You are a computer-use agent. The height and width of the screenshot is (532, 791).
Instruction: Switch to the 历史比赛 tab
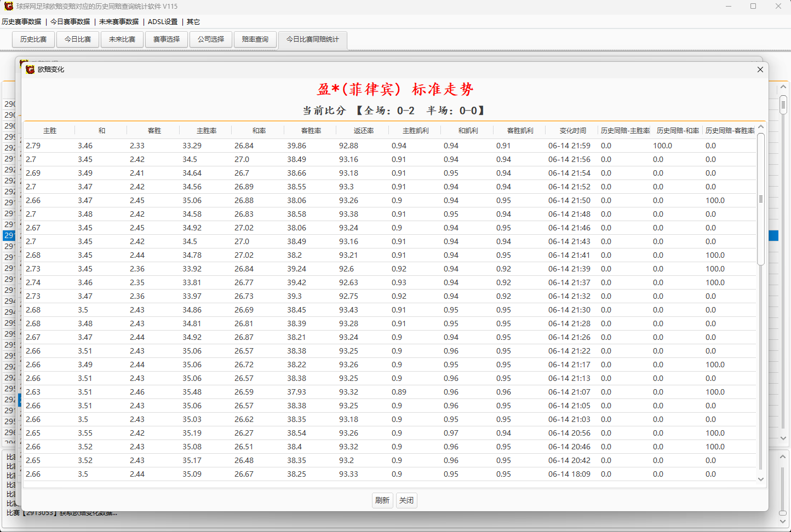pos(33,39)
